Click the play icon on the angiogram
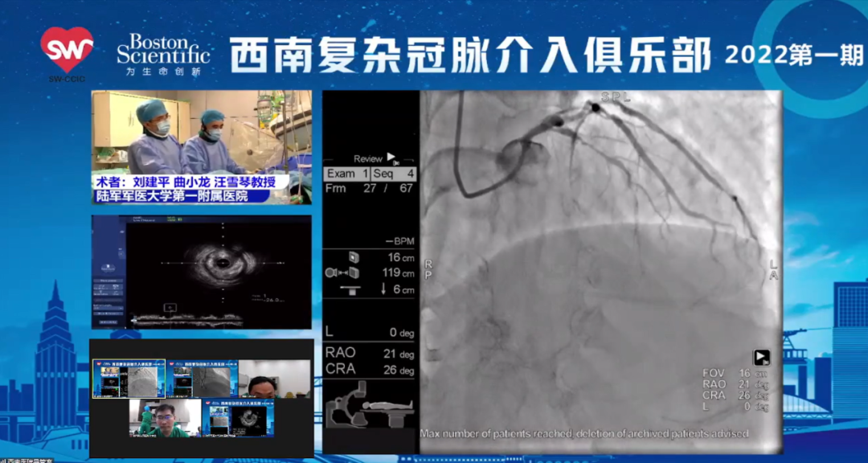Screen dimensions: 868x463 pyautogui.click(x=761, y=357)
